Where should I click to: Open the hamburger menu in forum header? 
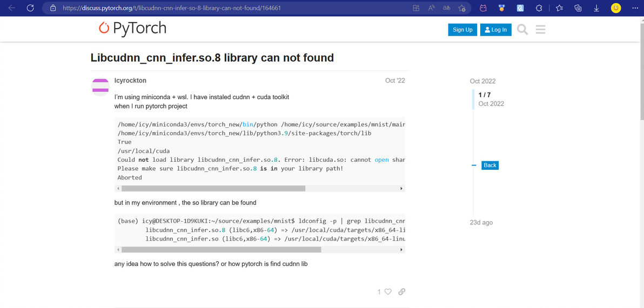pyautogui.click(x=540, y=30)
